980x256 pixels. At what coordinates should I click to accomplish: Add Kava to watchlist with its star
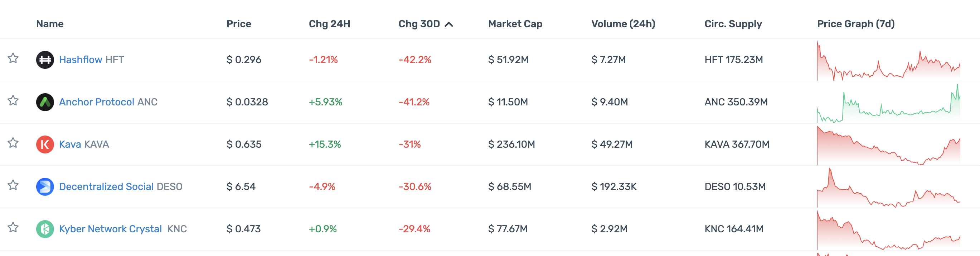13,143
